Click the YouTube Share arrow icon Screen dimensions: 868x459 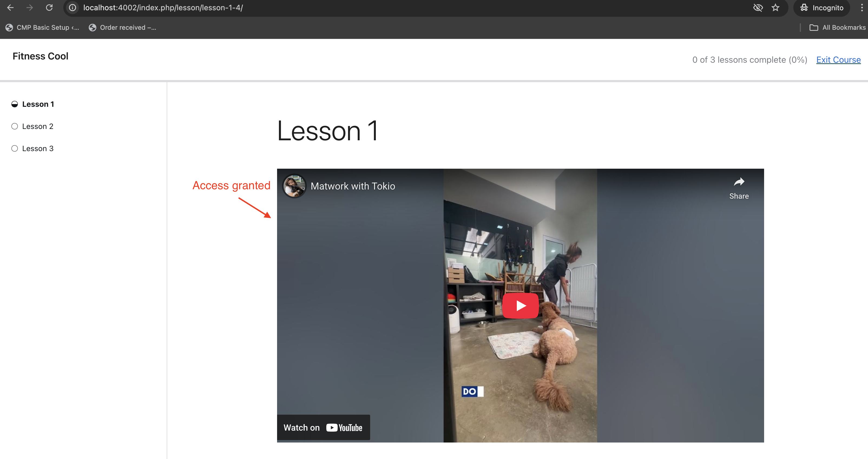pos(739,182)
